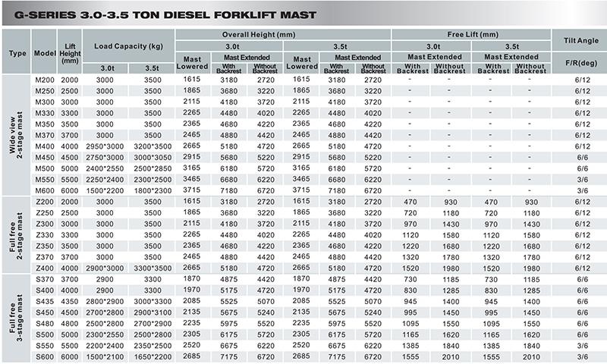Click model S370
Screen dimensions: 607x364
coord(45,280)
